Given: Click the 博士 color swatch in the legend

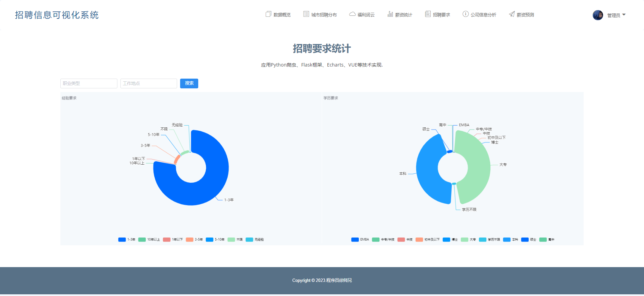Looking at the screenshot, I should pos(446,240).
